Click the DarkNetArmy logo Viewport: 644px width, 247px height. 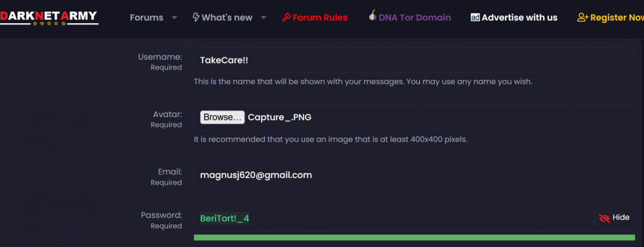(x=49, y=18)
